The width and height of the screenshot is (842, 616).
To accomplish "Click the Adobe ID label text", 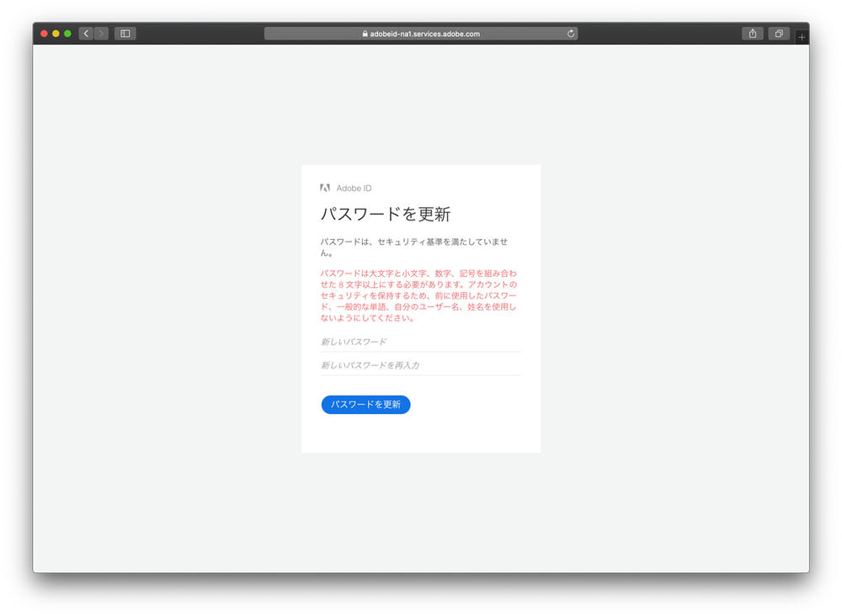I will [354, 189].
